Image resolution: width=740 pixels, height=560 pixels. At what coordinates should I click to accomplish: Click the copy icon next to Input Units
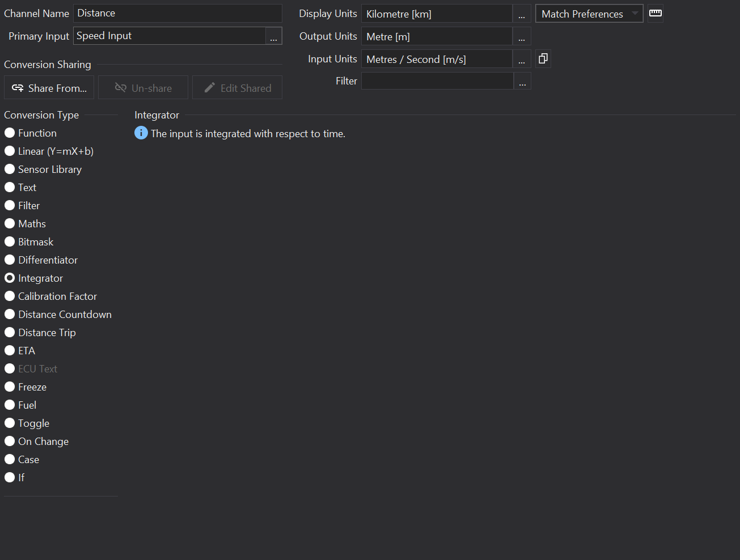(x=543, y=59)
